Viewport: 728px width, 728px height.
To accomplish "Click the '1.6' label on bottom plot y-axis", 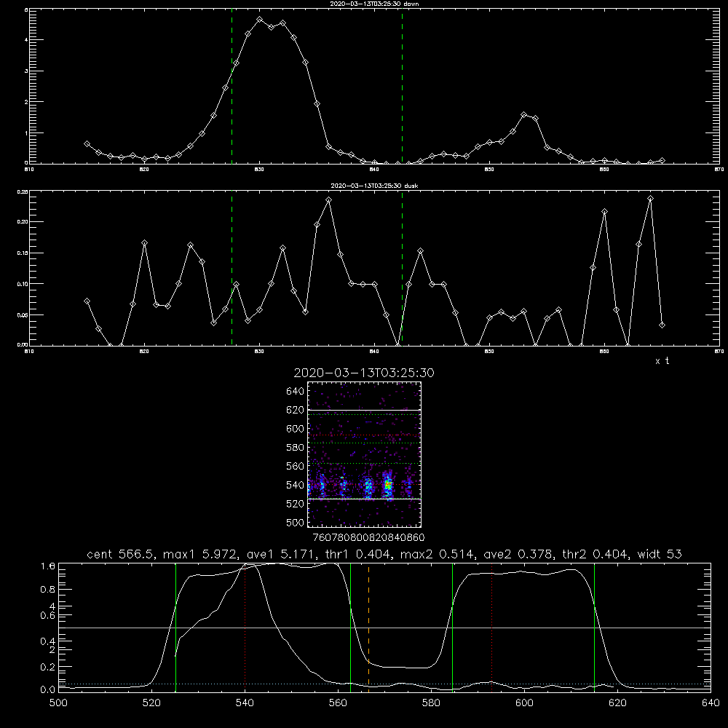I will pos(48,566).
